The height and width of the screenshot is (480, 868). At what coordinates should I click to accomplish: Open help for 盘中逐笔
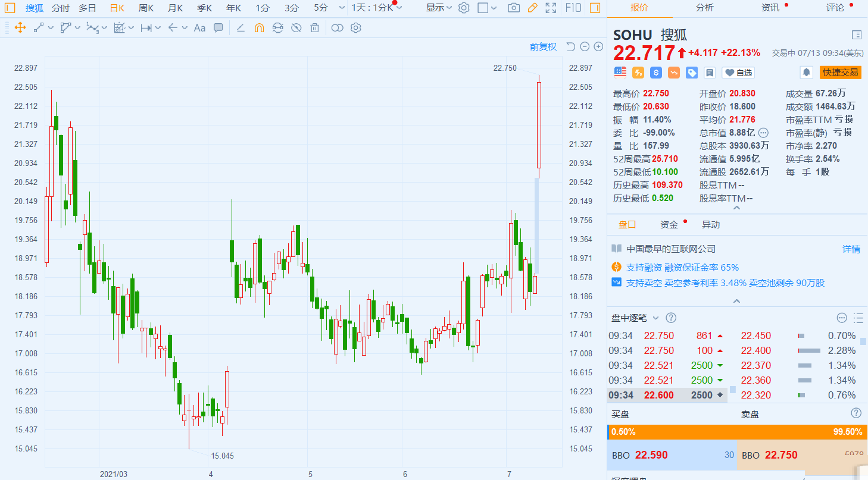tap(671, 318)
